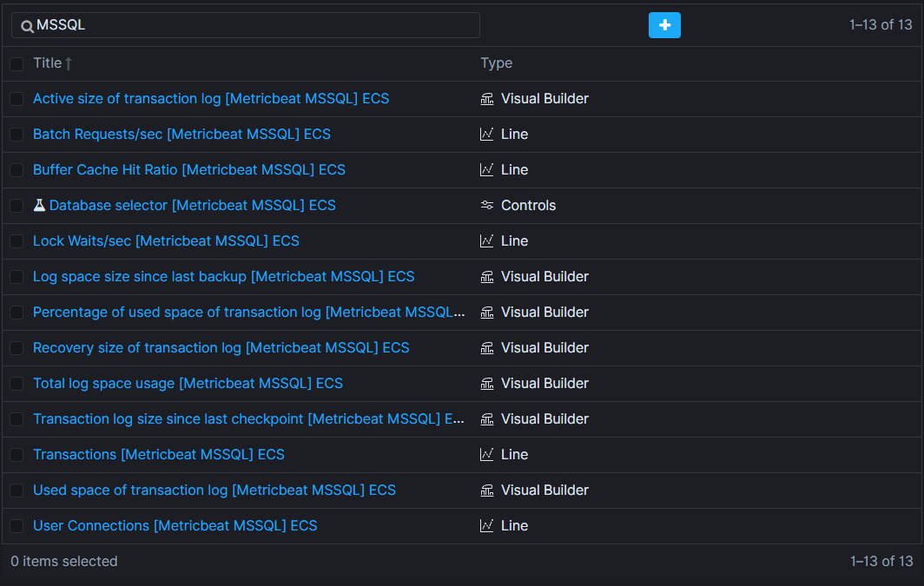The height and width of the screenshot is (586, 924).
Task: Click the '0 items selected' status text
Action: (64, 562)
